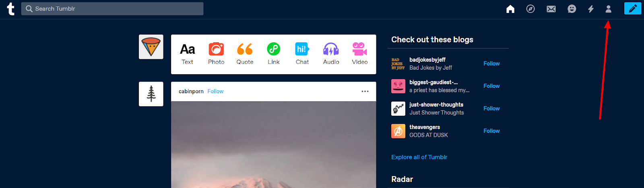Open the Messaging smiley icon
Viewport: 644px width, 188px height.
click(572, 9)
